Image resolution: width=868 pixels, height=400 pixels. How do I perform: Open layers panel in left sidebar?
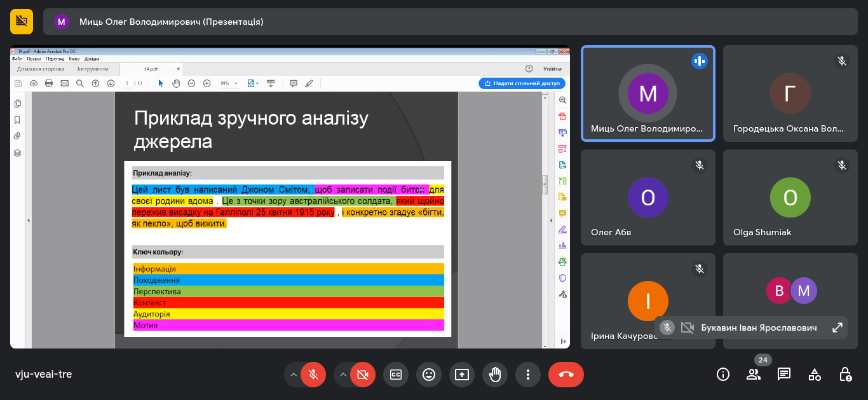click(18, 153)
